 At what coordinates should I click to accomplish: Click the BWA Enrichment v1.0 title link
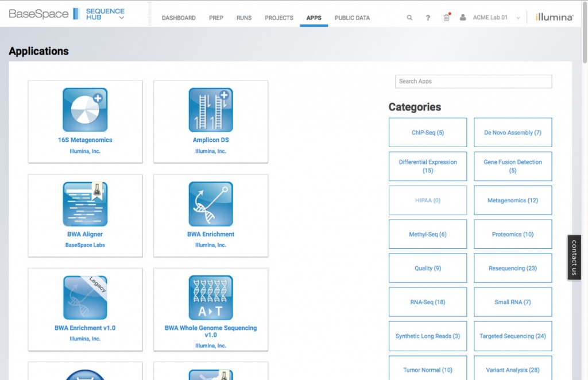coord(85,328)
